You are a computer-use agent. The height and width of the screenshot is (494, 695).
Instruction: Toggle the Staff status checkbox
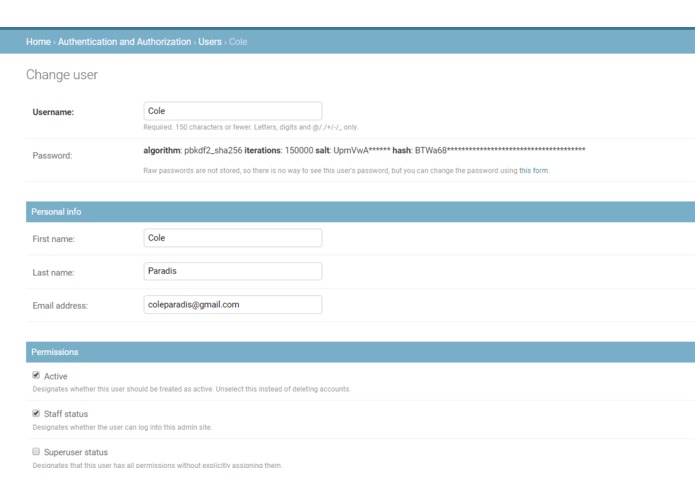tap(36, 413)
